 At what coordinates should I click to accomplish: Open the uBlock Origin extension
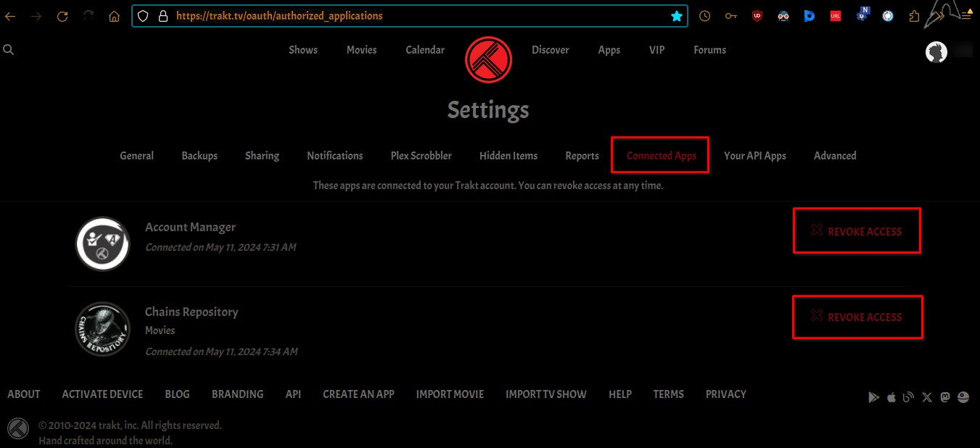coord(757,16)
